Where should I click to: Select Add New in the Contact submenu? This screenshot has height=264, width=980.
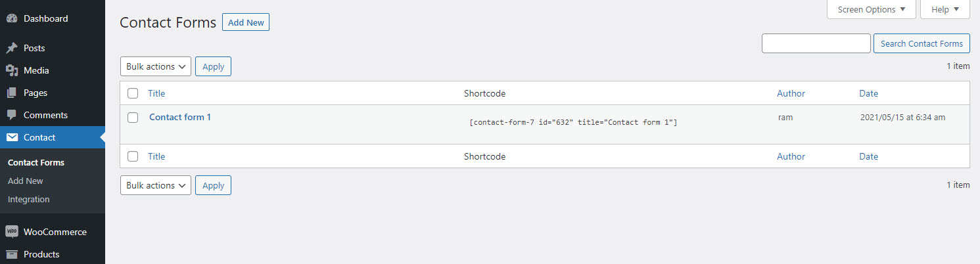pos(26,181)
